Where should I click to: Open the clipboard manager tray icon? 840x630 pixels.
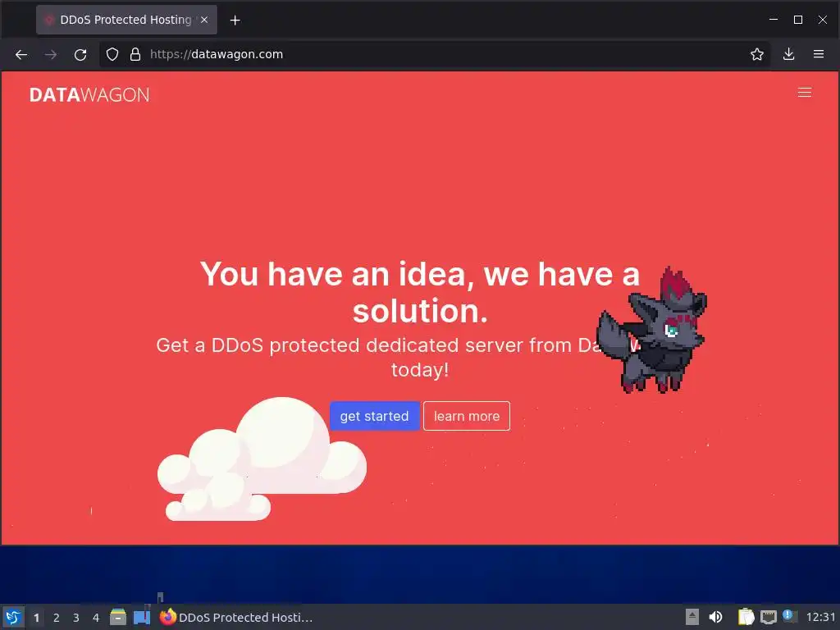coord(746,617)
